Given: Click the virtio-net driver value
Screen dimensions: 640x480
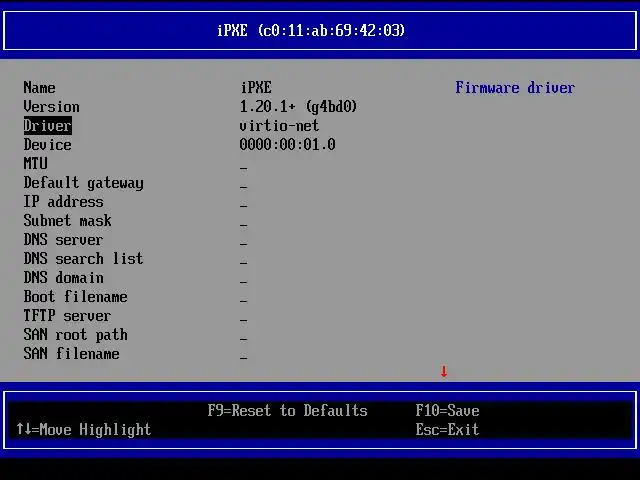Looking at the screenshot, I should [280, 126].
